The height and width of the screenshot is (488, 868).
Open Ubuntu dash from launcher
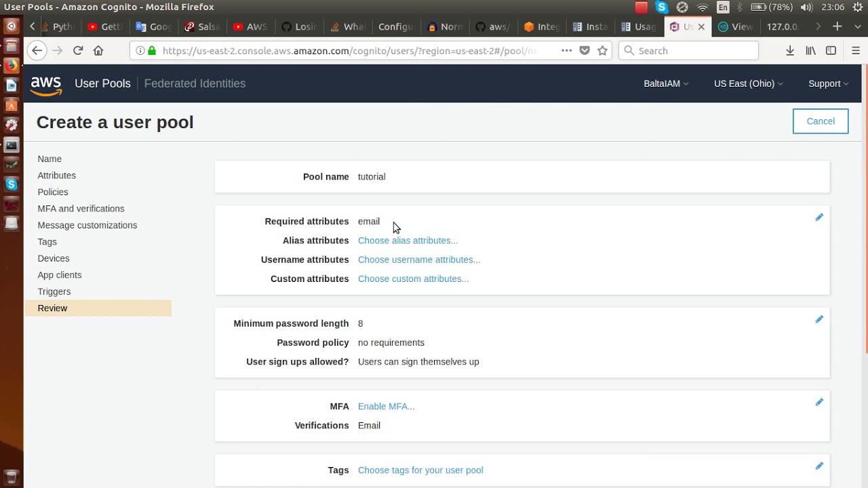(x=11, y=26)
